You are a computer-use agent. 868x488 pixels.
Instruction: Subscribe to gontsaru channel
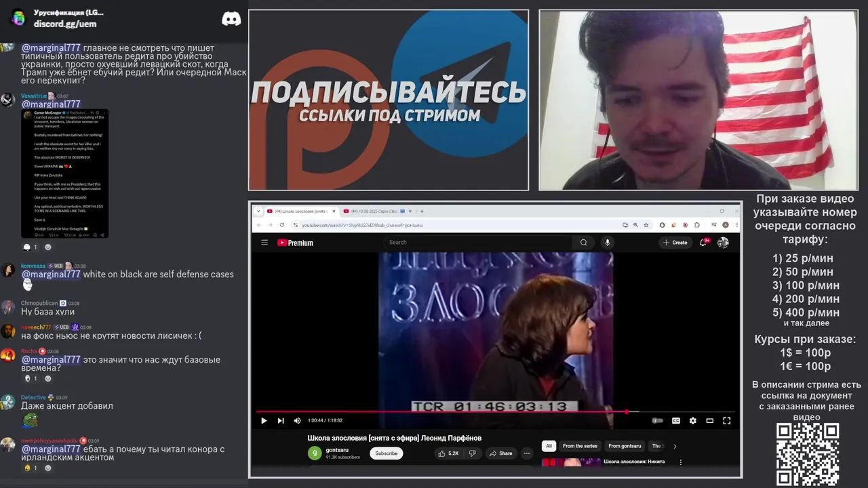tap(387, 453)
